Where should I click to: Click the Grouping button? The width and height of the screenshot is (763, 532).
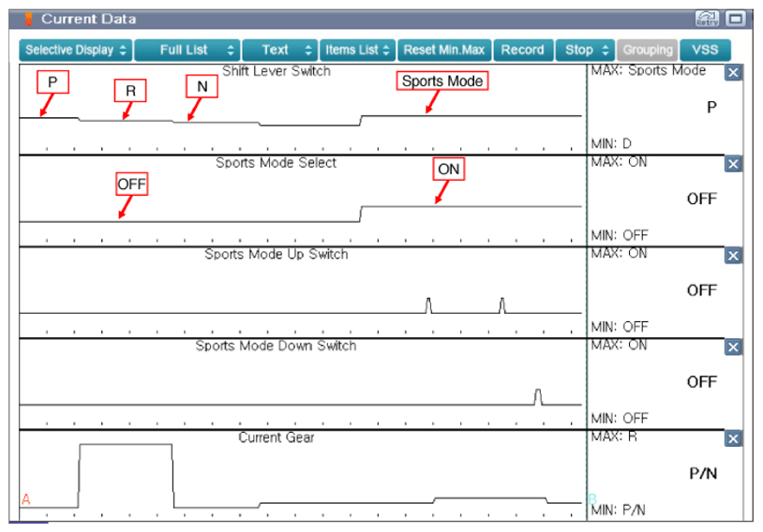tap(647, 50)
